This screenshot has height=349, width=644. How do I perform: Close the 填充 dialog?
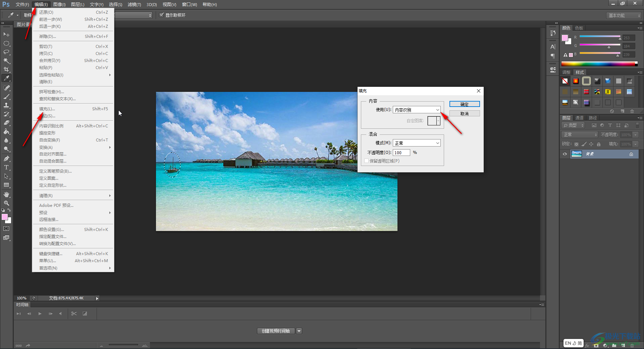pyautogui.click(x=479, y=91)
